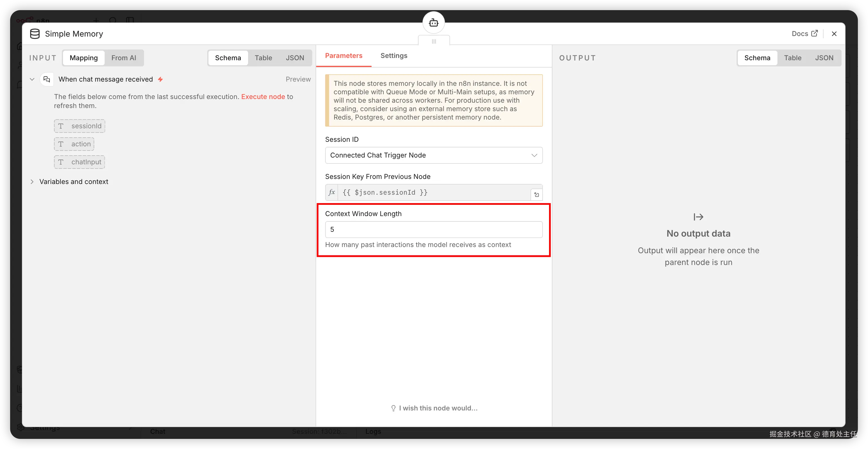Click the AI Agent robot icon at top
The height and width of the screenshot is (449, 868).
(x=434, y=23)
